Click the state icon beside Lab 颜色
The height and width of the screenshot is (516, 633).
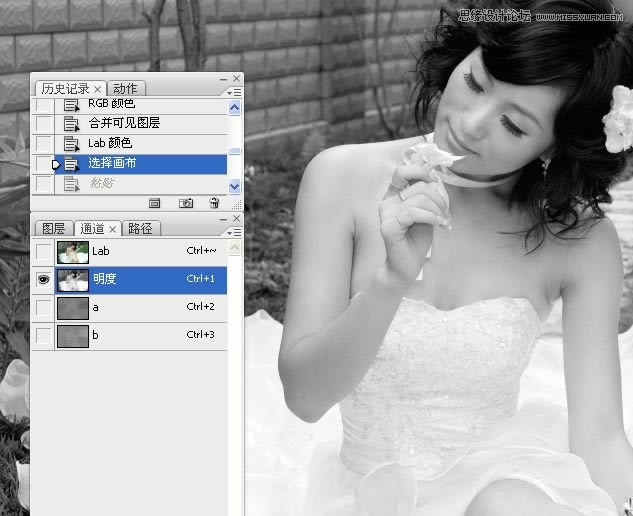click(x=71, y=144)
